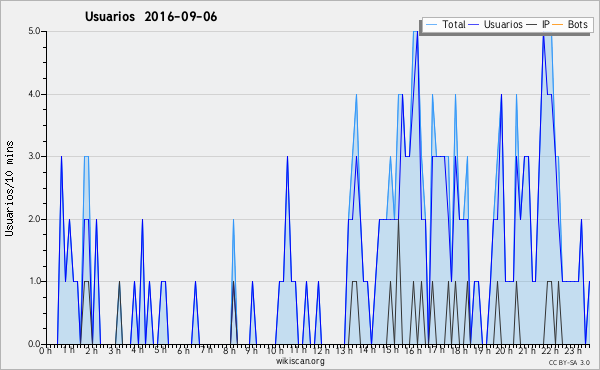Click the 5.0 y-axis value
The width and height of the screenshot is (600, 370).
34,31
